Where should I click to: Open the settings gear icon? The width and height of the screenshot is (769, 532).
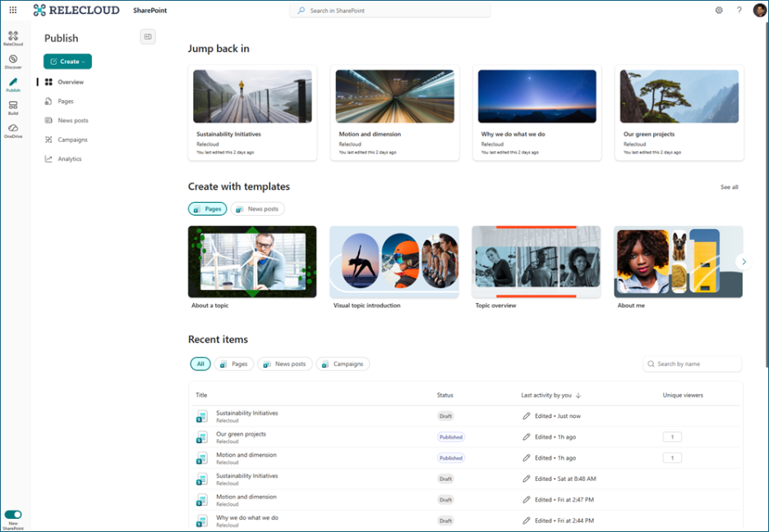719,10
